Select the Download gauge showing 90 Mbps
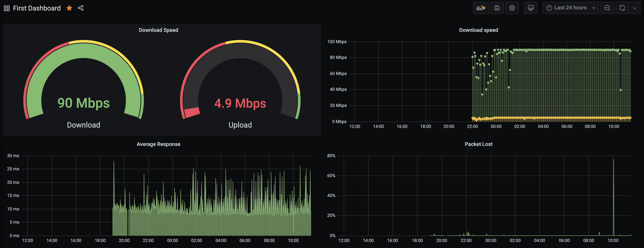The image size is (644, 248). (x=83, y=103)
